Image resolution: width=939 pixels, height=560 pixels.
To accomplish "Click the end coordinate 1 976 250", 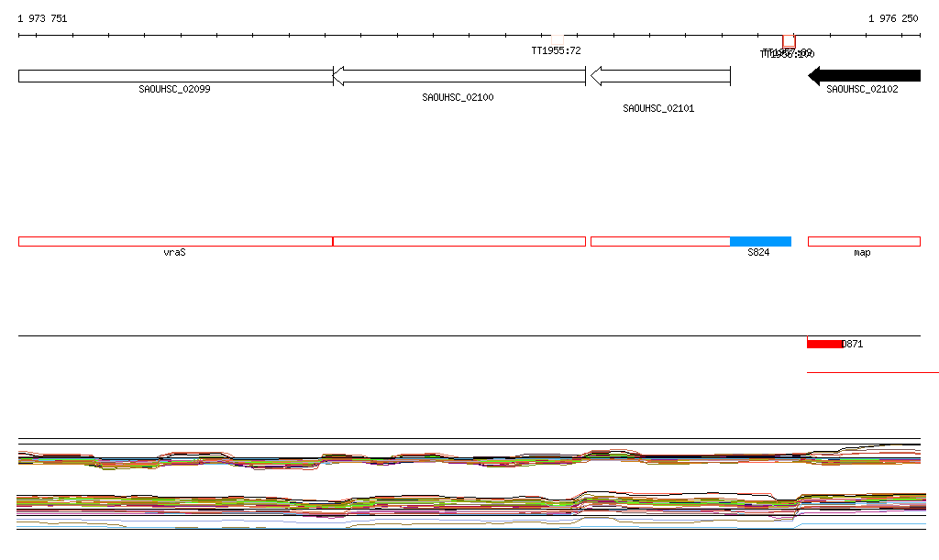I will point(893,18).
